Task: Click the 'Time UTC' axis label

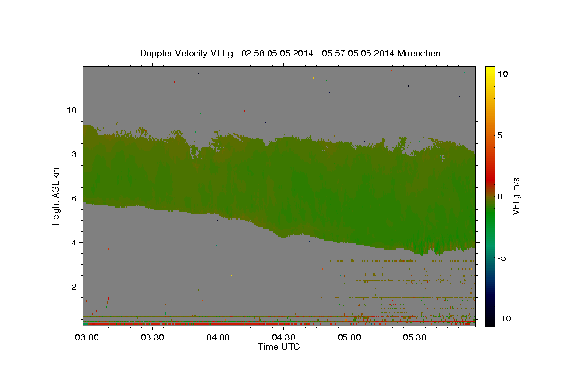Action: click(279, 347)
